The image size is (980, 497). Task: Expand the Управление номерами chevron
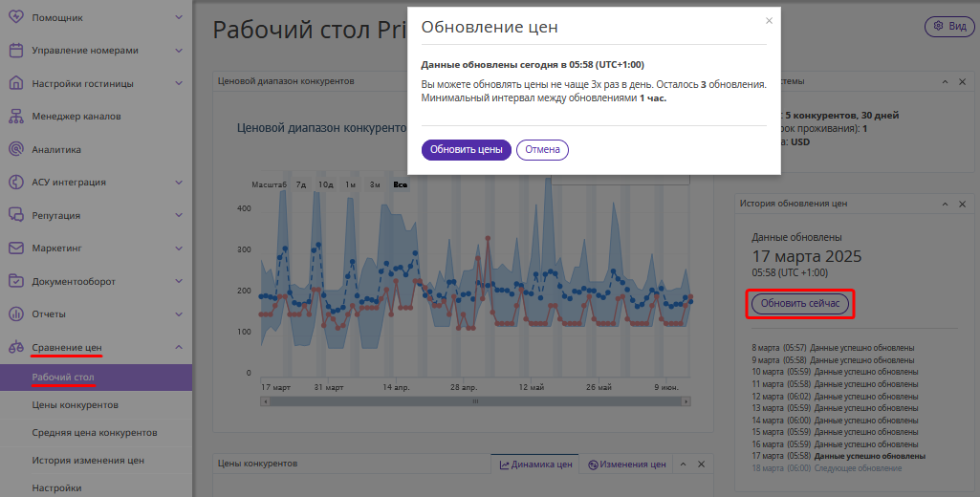click(x=179, y=51)
